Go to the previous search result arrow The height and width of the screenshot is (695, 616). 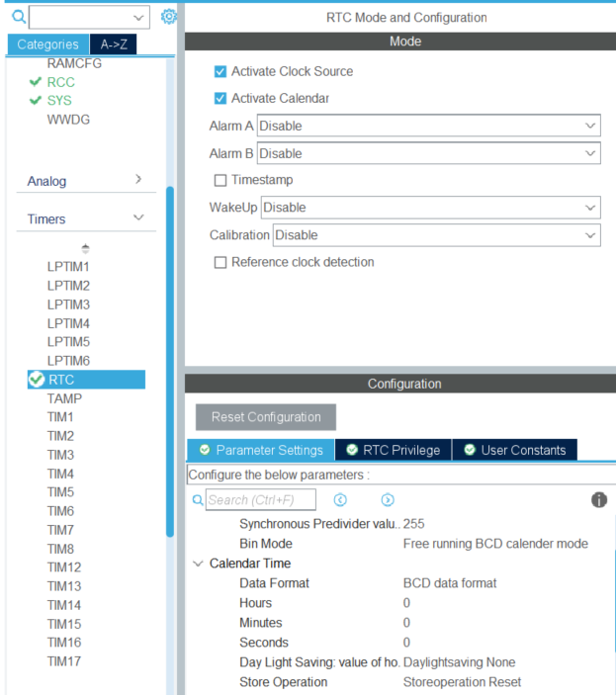coord(340,500)
